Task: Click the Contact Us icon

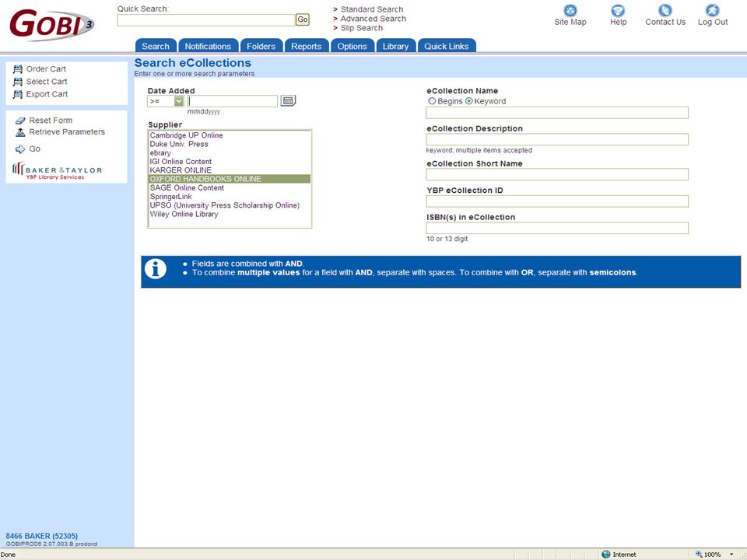Action: point(665,10)
